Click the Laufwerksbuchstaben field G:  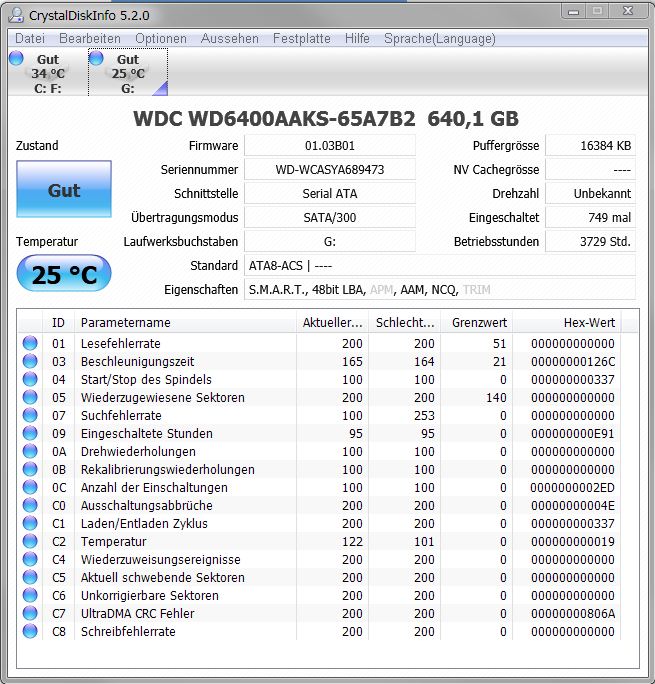click(x=330, y=241)
